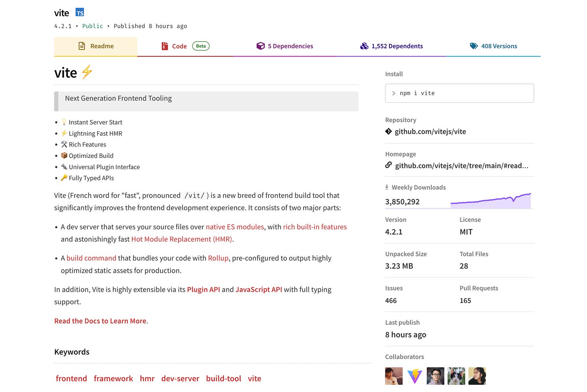The width and height of the screenshot is (587, 392).
Task: Select the framework keyword
Action: point(113,378)
